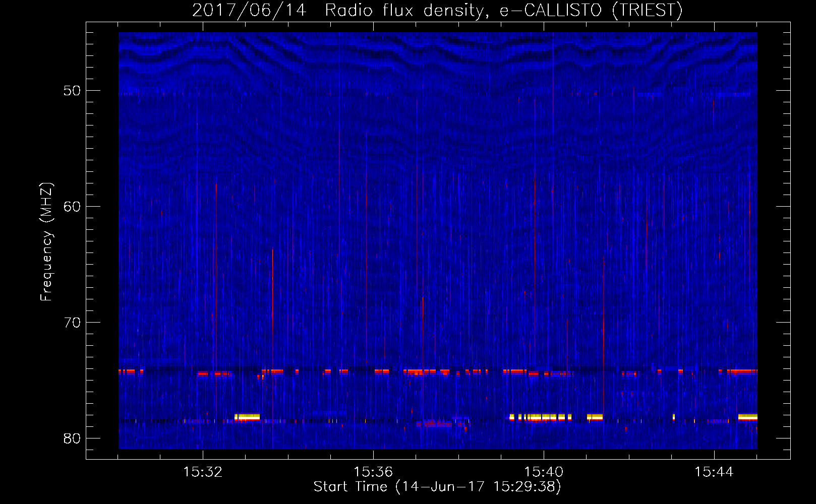The width and height of the screenshot is (816, 504).
Task: Click the 60 frequency tick label
Action: [x=72, y=207]
